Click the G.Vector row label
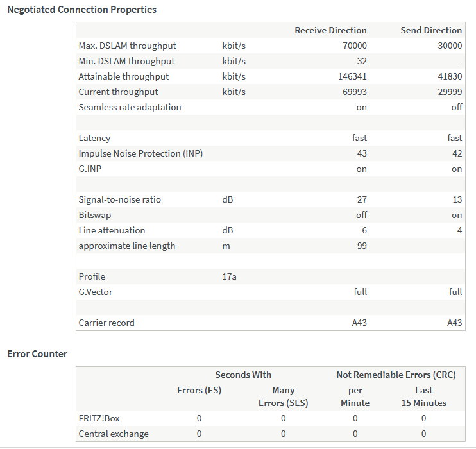 tap(97, 292)
